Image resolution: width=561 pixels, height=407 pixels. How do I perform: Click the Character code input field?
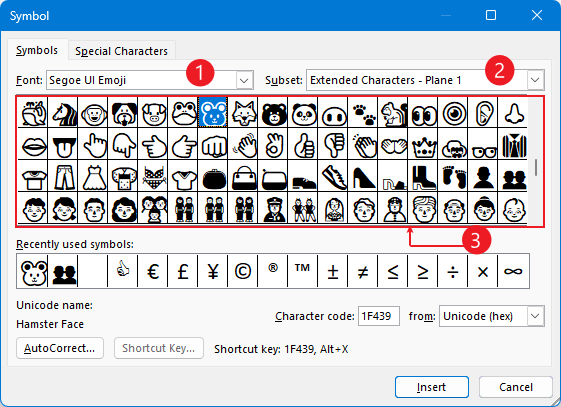pyautogui.click(x=379, y=316)
